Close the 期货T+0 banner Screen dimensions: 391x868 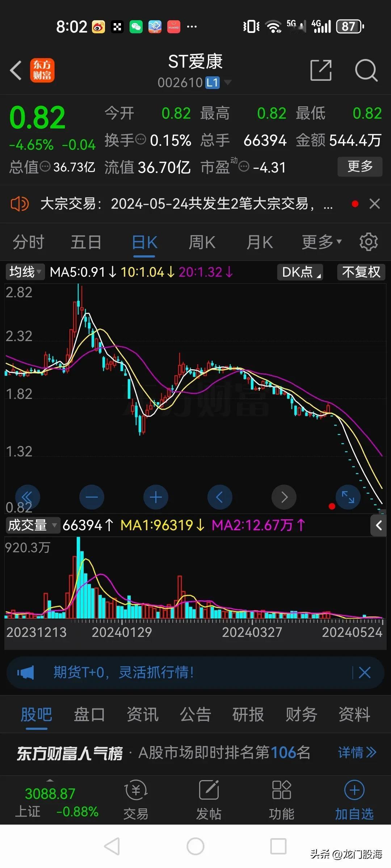(365, 673)
